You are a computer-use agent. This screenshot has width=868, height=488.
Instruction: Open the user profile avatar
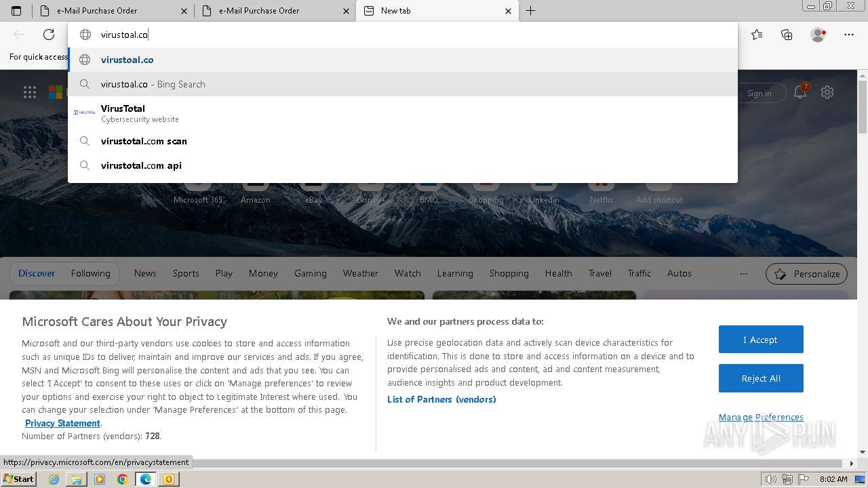pos(818,35)
